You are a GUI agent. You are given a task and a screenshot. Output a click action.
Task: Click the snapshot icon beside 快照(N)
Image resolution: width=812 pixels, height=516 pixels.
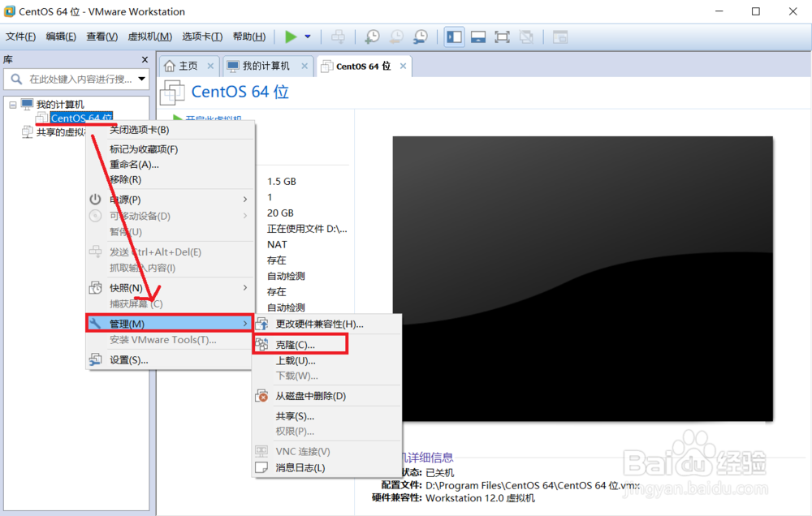point(95,288)
